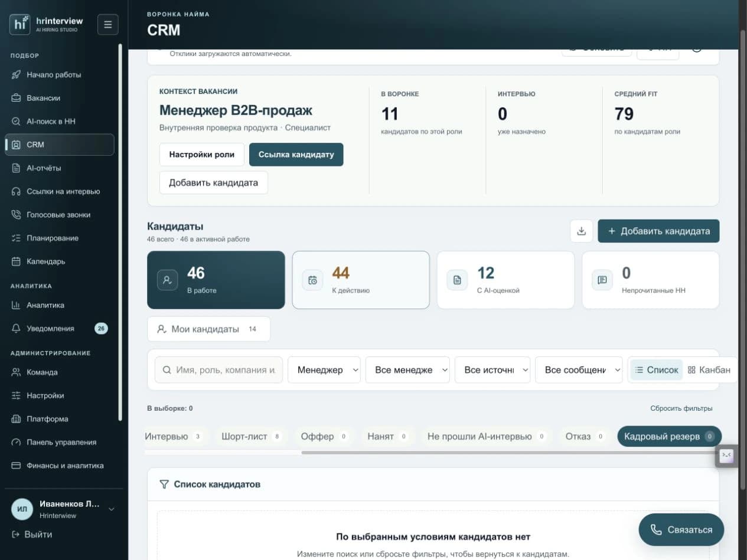The height and width of the screenshot is (560, 747).
Task: Expand the Иваненков Л. account chevron
Action: [111, 509]
